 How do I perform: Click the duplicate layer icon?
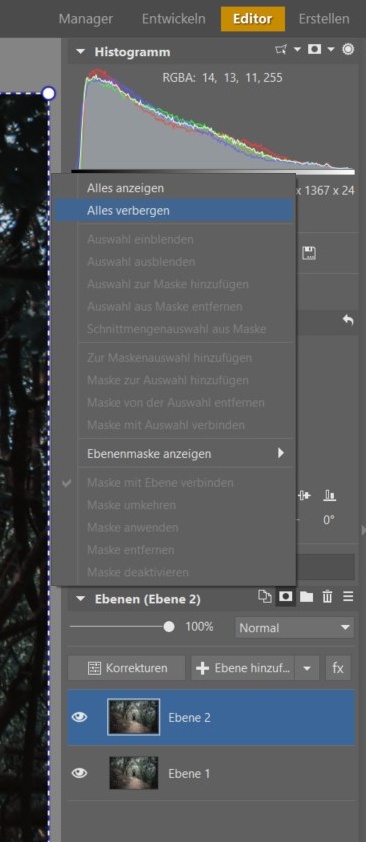265,597
